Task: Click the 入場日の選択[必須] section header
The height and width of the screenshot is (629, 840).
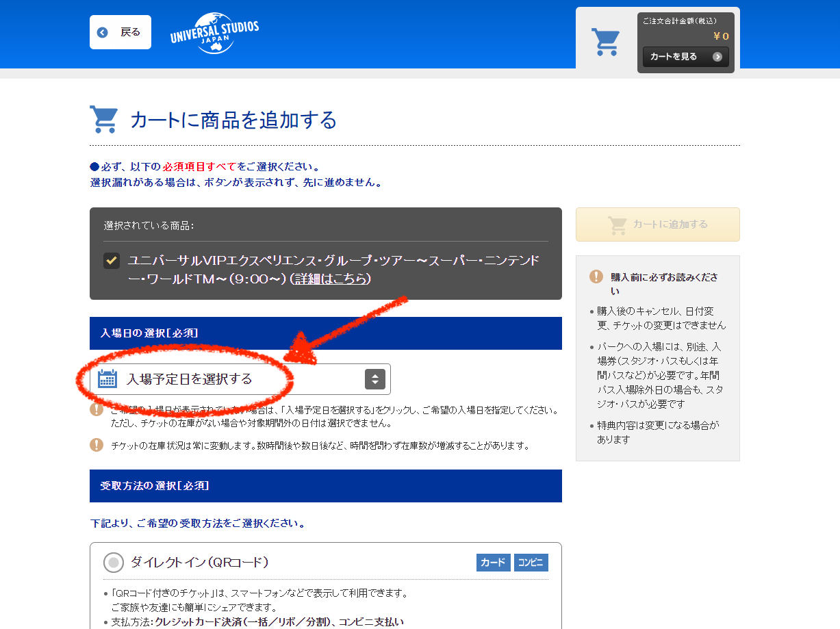Action: pos(326,333)
